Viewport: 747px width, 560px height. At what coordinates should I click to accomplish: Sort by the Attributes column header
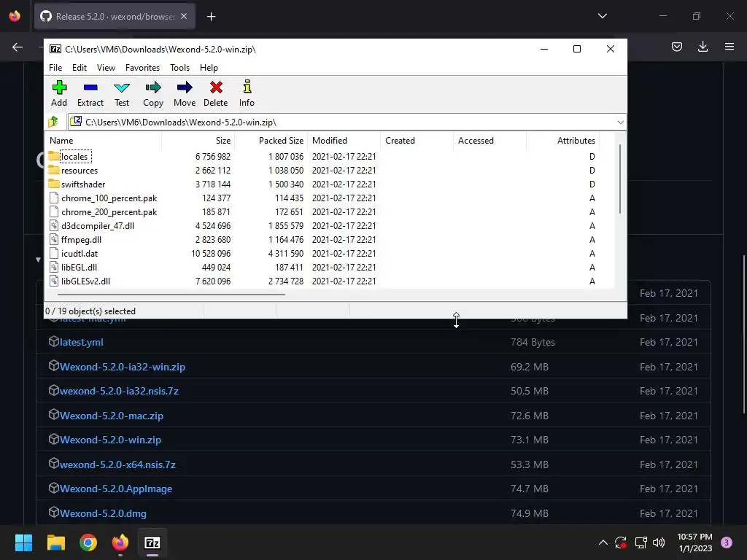[x=562, y=141]
